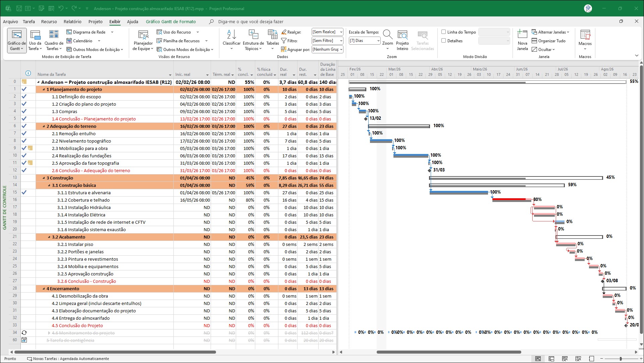Collapse the 3 Construção summary task
This screenshot has height=363, width=644.
pos(44,178)
